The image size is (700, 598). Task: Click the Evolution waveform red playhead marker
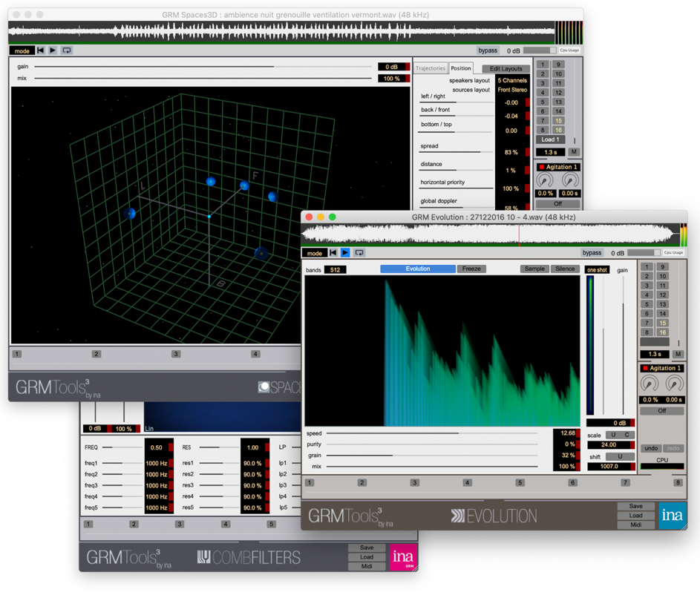(519, 235)
